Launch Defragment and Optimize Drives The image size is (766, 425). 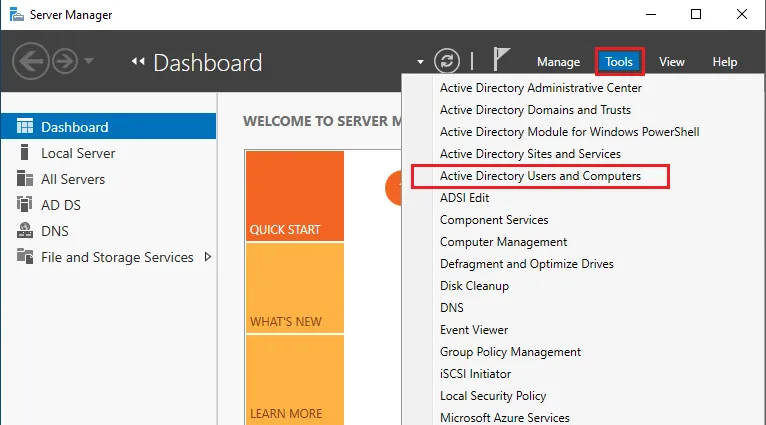click(527, 264)
